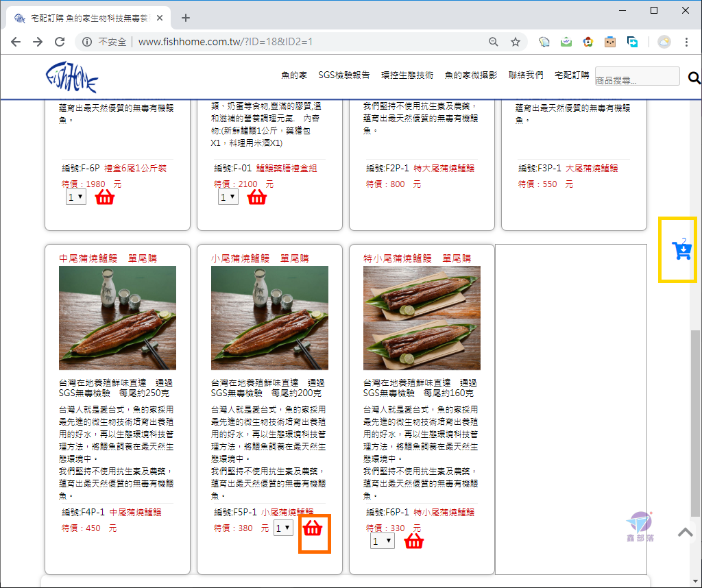702x588 pixels.
Task: Click the 禮盒6尾1公斤裝 product link
Action: [x=135, y=169]
